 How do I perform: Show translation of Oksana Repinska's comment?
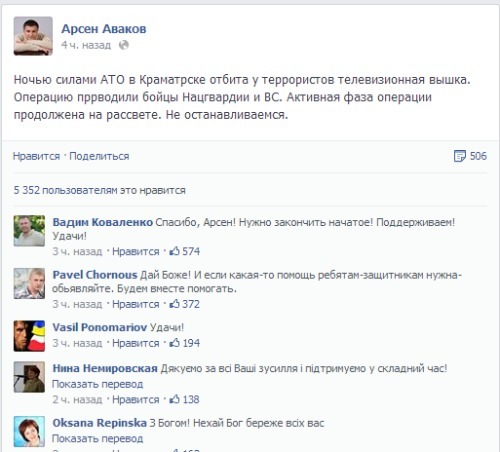pos(98,438)
